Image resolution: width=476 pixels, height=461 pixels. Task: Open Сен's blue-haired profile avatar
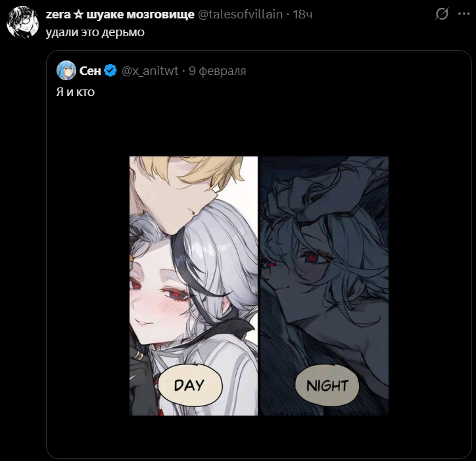66,70
